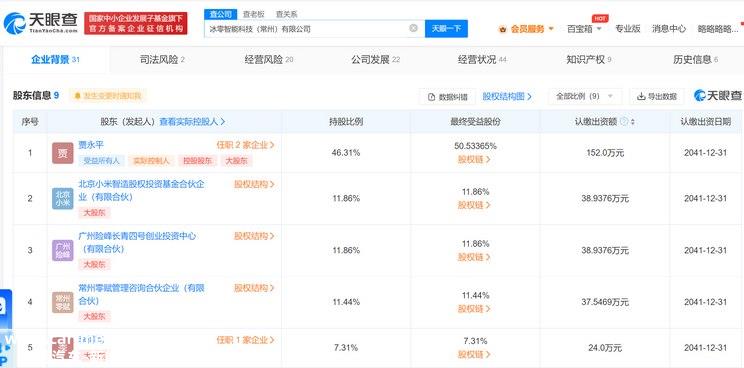Open 北京小米智造股权投资基金合伙企业 link
The image size is (744, 368).
(x=141, y=190)
